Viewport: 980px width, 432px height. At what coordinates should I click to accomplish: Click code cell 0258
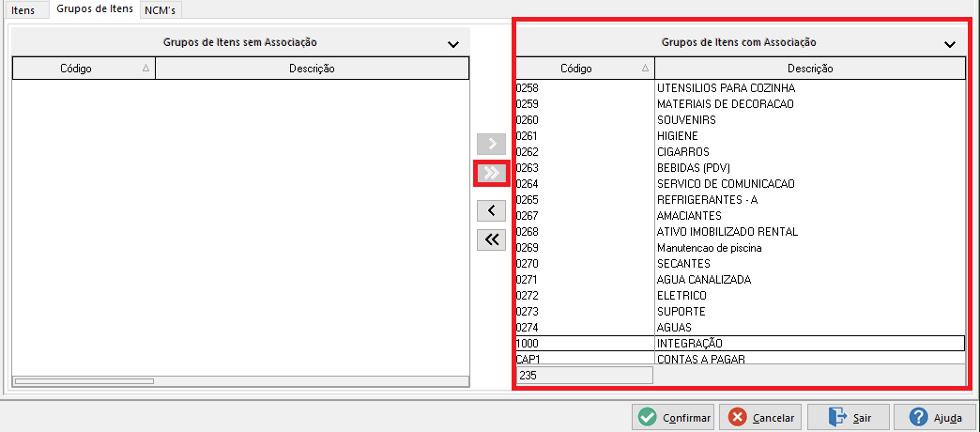[585, 87]
